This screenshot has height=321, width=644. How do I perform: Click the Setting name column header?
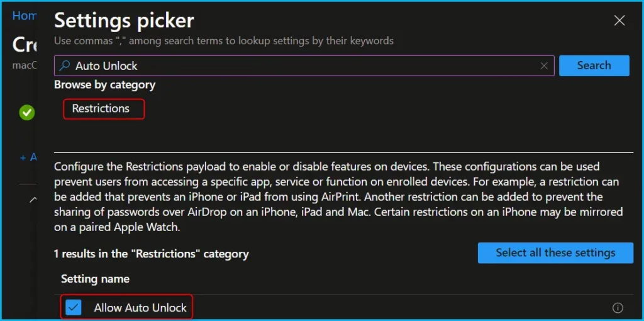coord(96,279)
